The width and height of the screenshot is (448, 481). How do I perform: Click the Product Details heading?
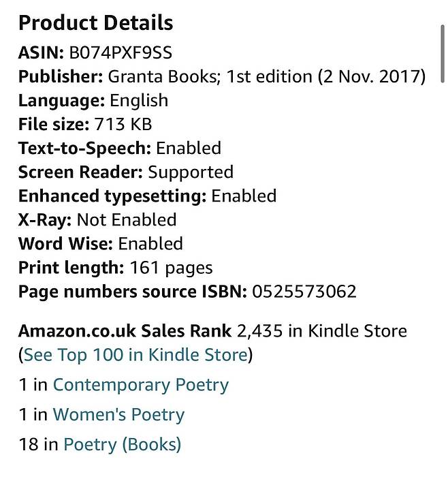tap(95, 23)
